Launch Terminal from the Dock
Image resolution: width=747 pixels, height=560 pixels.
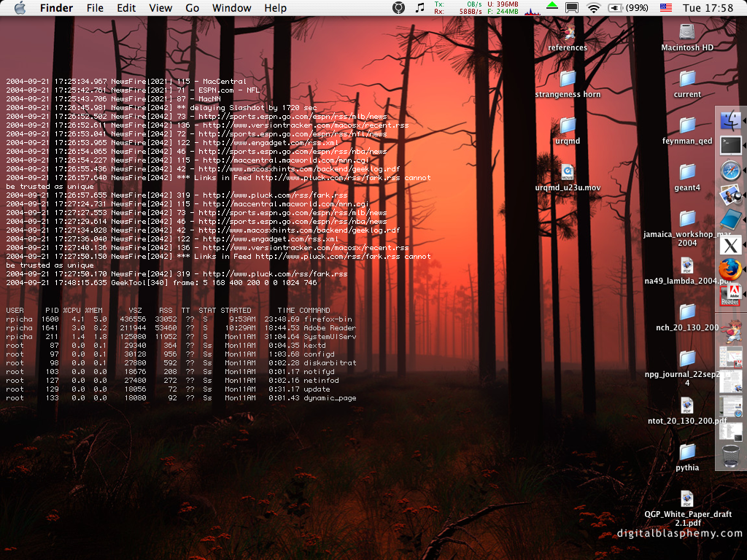click(730, 146)
